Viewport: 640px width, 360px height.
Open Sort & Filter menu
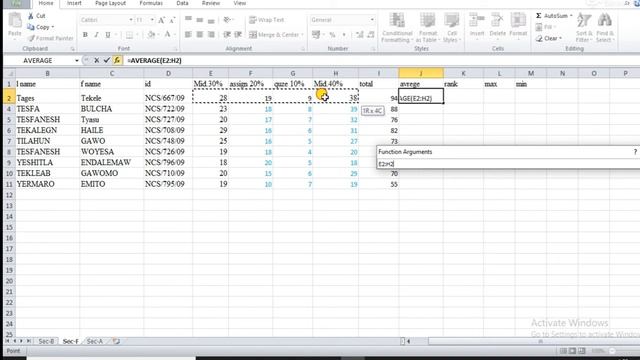pos(584,27)
